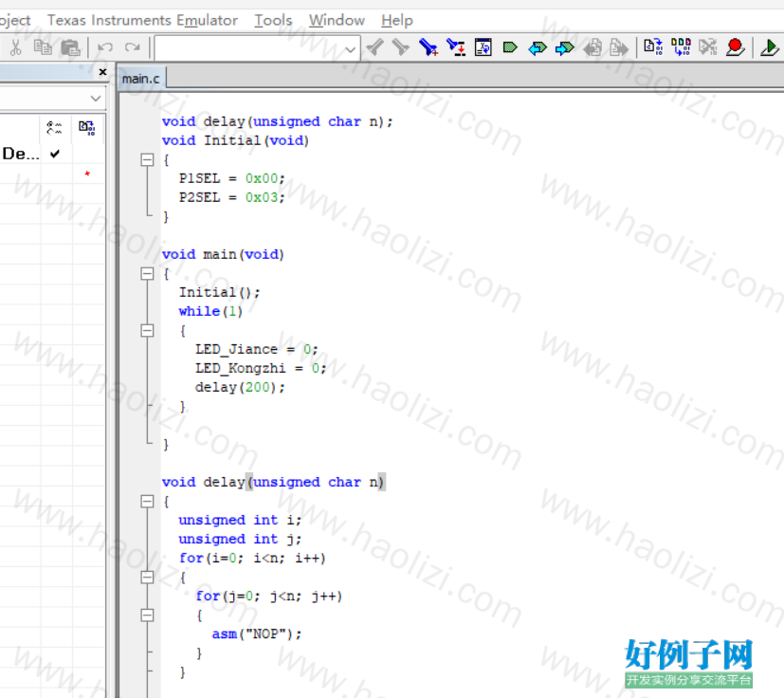The height and width of the screenshot is (698, 784).
Task: Click the 'for(i=0; i<n; i++)' line
Action: (x=252, y=559)
